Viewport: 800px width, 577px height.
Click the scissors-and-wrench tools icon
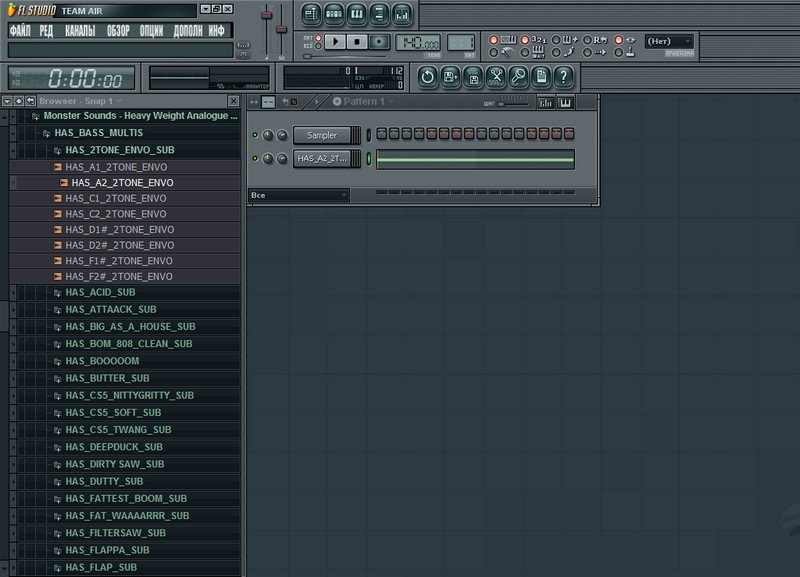[x=495, y=76]
